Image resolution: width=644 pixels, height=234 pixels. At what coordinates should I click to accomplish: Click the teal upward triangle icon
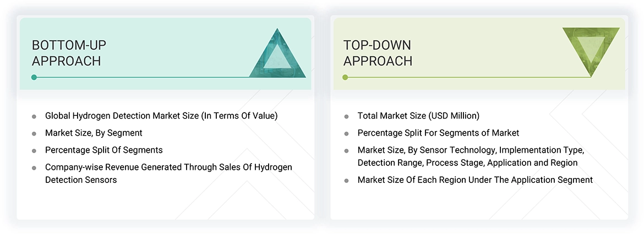pos(277,56)
